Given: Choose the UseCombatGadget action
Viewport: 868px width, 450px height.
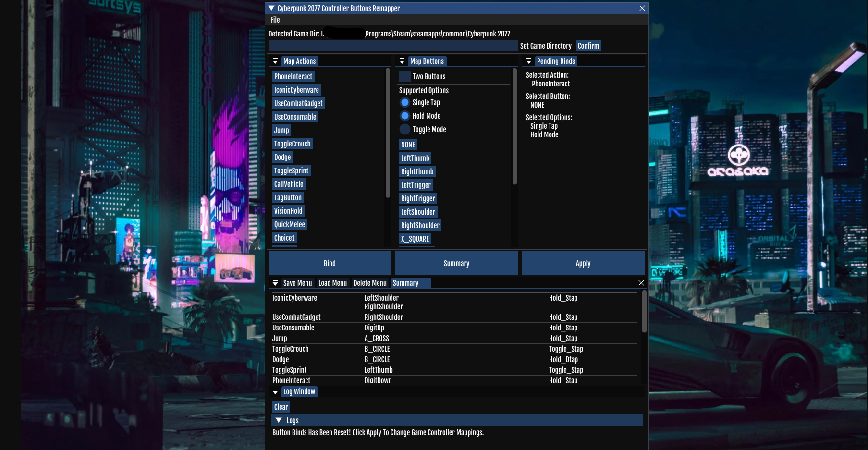Looking at the screenshot, I should (x=298, y=103).
